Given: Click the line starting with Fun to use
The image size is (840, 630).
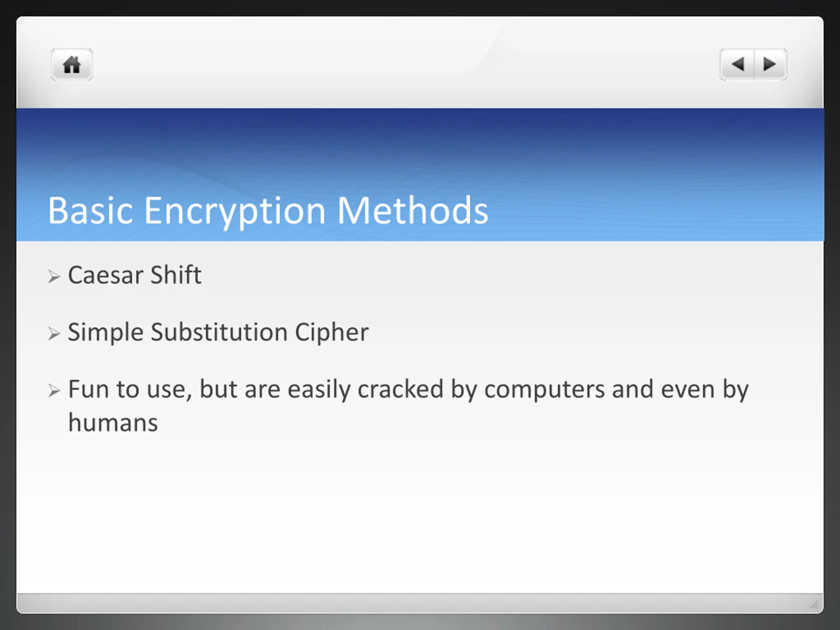Looking at the screenshot, I should [x=408, y=389].
